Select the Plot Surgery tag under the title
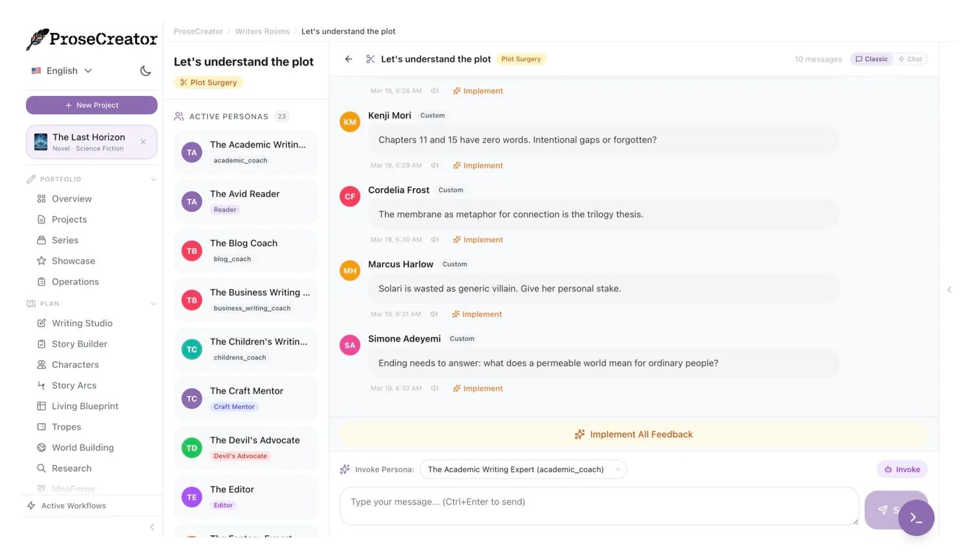The width and height of the screenshot is (980, 558). coord(208,82)
